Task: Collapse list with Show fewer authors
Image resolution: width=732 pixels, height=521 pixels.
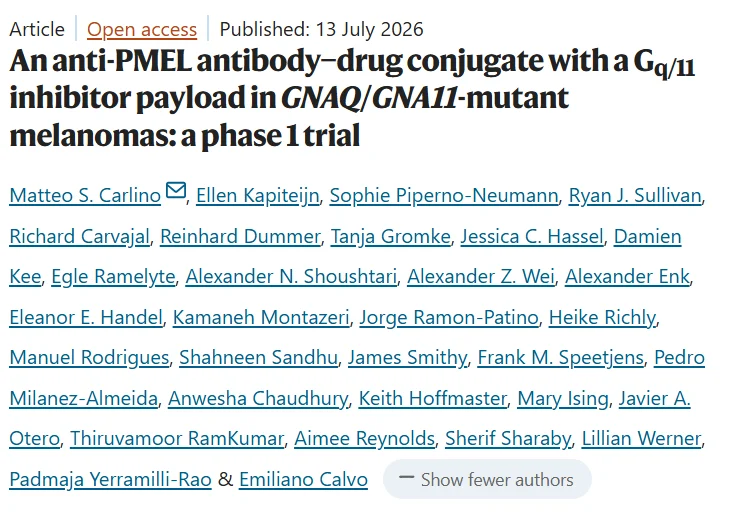Action: click(487, 479)
